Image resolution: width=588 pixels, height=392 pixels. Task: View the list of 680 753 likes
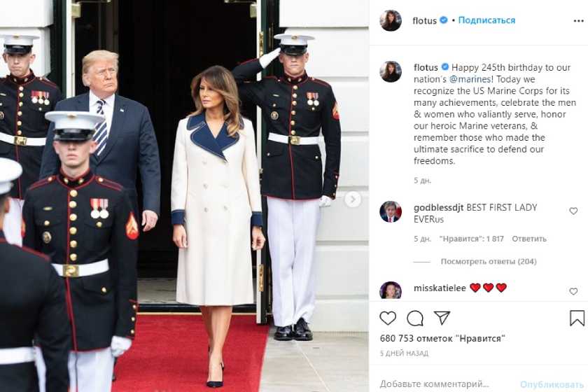pos(442,338)
